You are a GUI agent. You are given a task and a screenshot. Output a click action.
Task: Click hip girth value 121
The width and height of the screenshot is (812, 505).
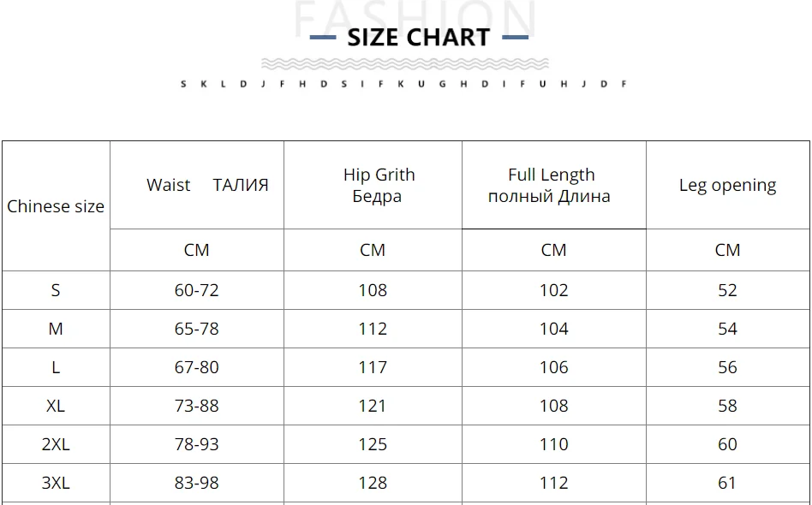(x=373, y=406)
